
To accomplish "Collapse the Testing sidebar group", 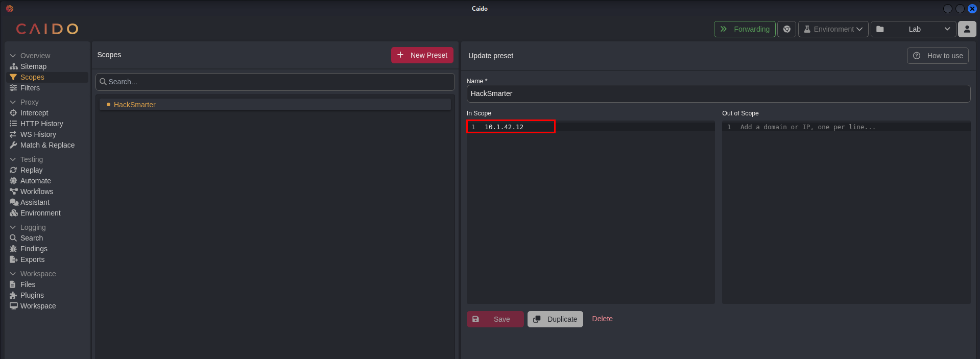I will coord(13,159).
